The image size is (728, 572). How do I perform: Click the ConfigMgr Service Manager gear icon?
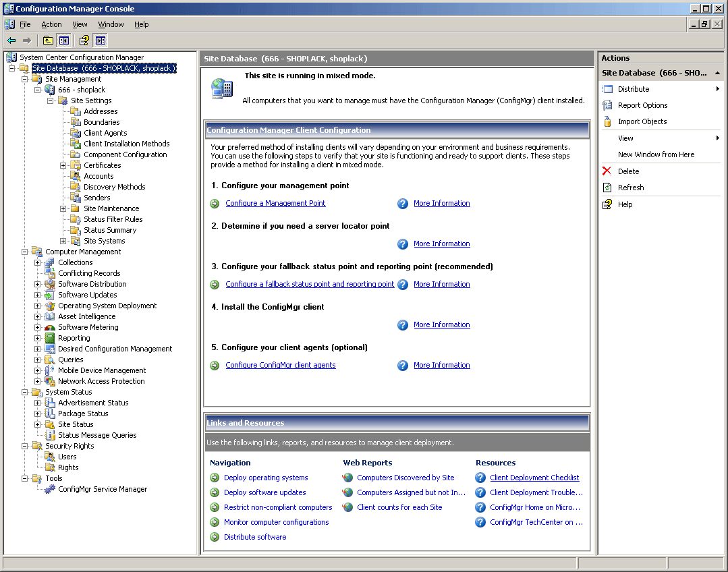point(50,489)
